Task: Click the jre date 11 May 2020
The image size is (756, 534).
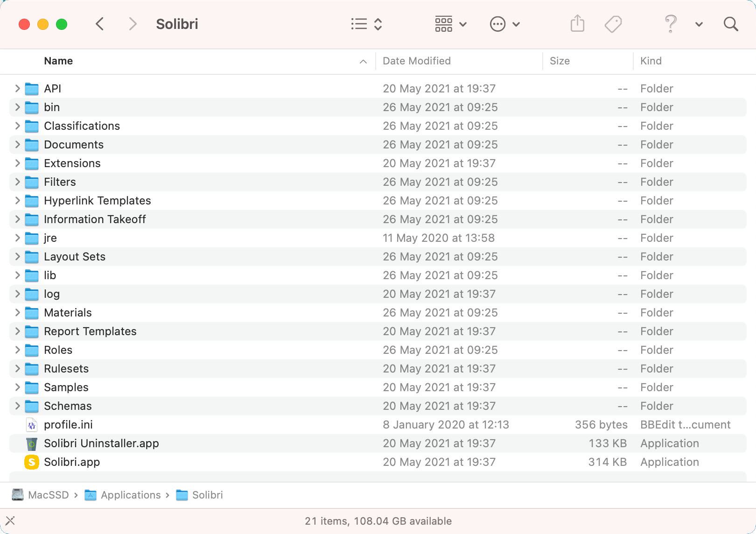Action: 439,238
